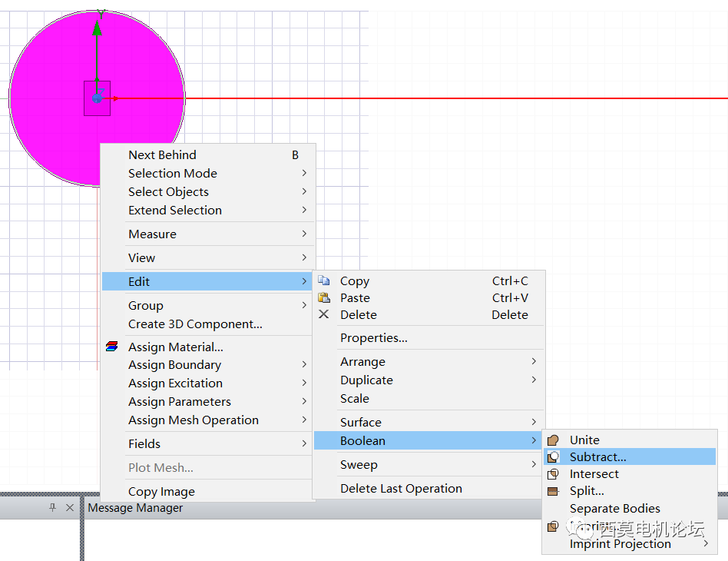The image size is (728, 561).
Task: Click the Unite boolean icon
Action: (553, 440)
